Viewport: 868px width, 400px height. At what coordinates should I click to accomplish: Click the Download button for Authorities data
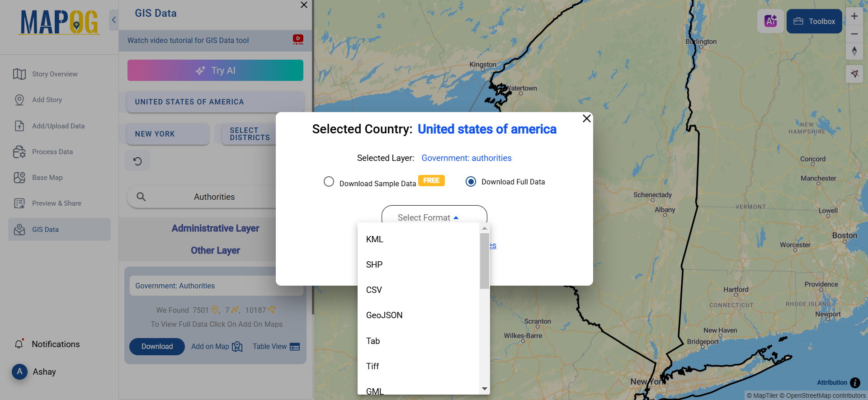coord(157,346)
